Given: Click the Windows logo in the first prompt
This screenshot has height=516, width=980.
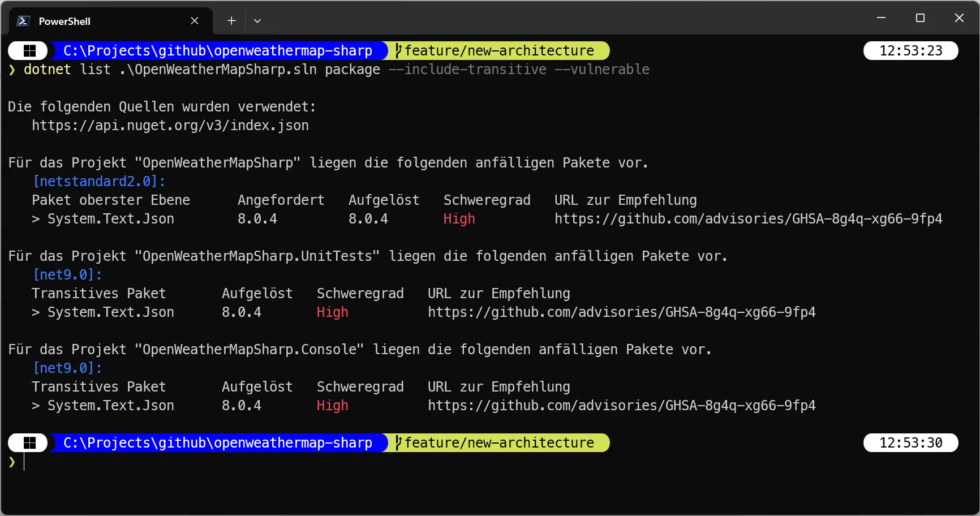Looking at the screenshot, I should 29,51.
